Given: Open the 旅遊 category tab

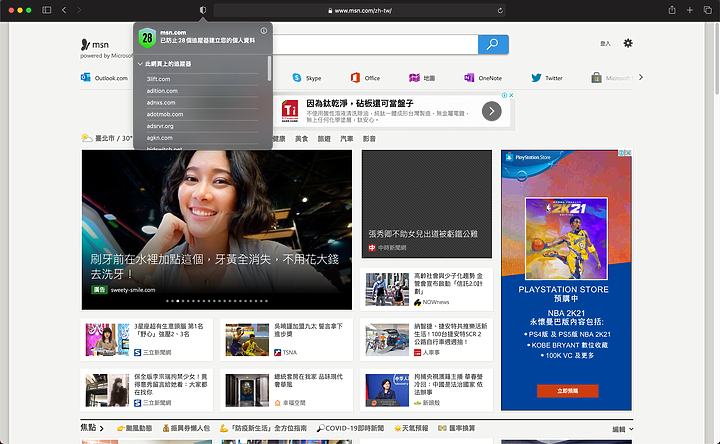Looking at the screenshot, I should [x=324, y=139].
